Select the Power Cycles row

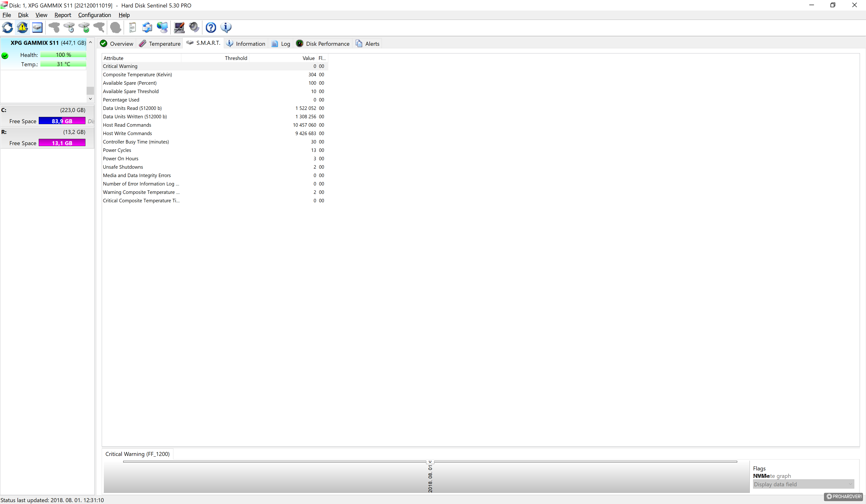pos(215,150)
